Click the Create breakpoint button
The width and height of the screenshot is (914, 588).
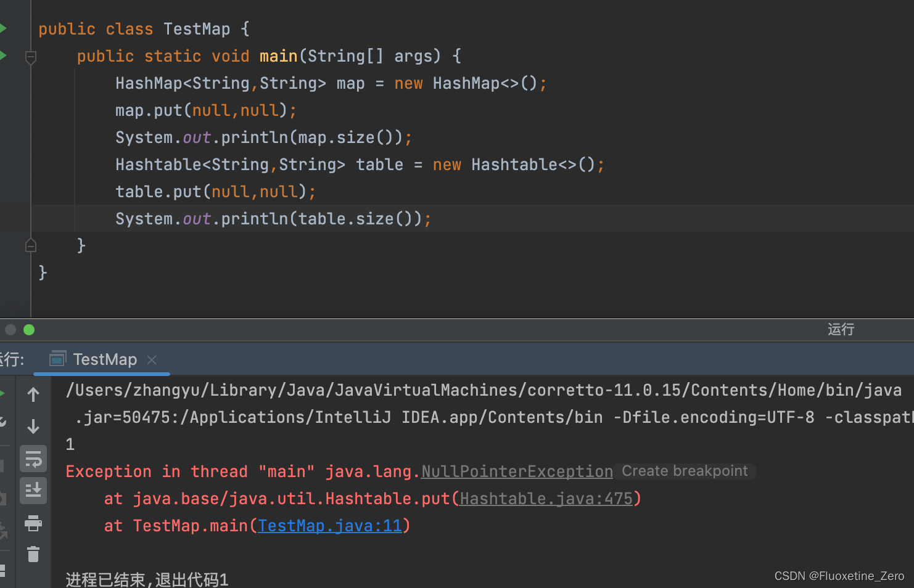point(685,471)
